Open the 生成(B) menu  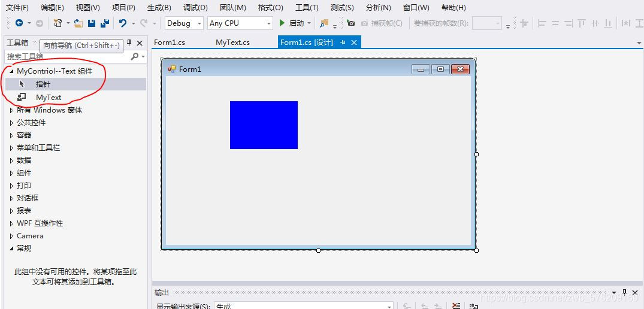159,7
